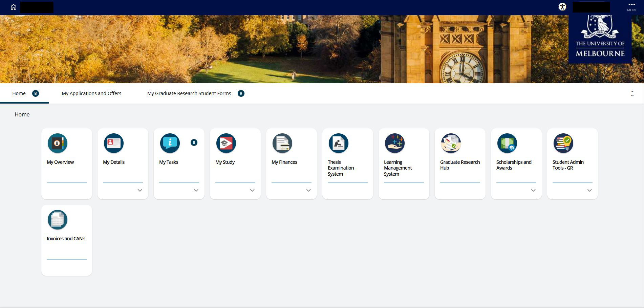
Task: Click the Thesis Examination System label
Action: click(341, 168)
